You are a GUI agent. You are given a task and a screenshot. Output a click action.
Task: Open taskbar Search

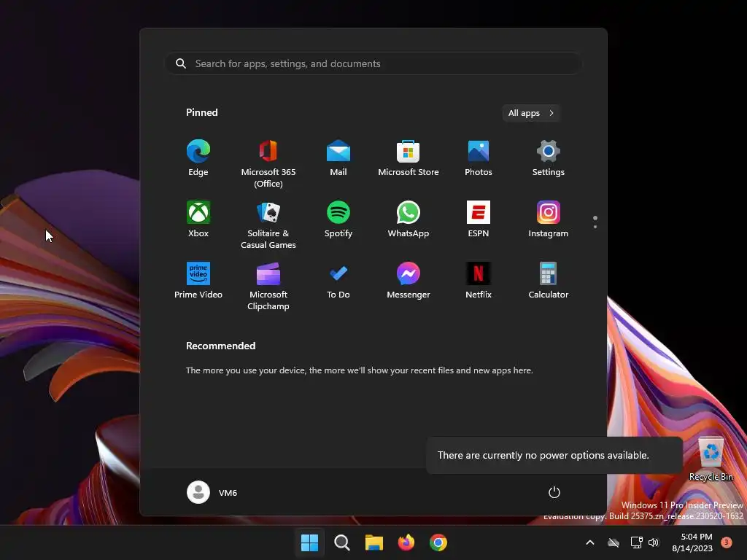click(x=342, y=542)
